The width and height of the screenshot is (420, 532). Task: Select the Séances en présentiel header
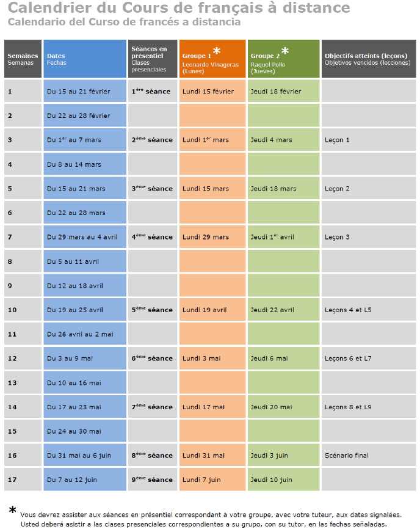click(153, 59)
